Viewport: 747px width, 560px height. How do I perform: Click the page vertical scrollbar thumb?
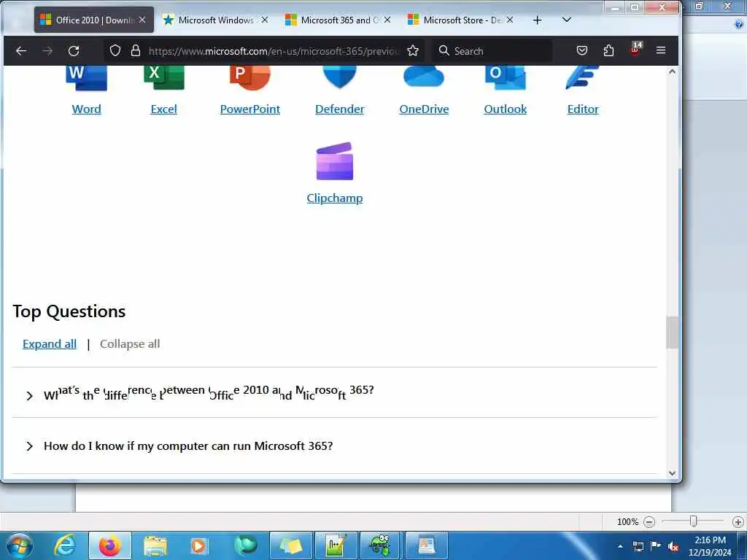pos(672,332)
